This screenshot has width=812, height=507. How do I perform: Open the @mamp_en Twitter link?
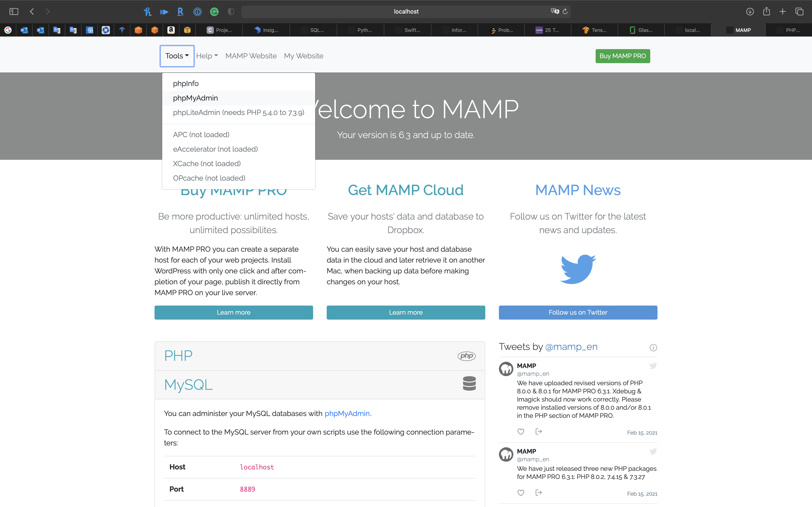pos(571,347)
